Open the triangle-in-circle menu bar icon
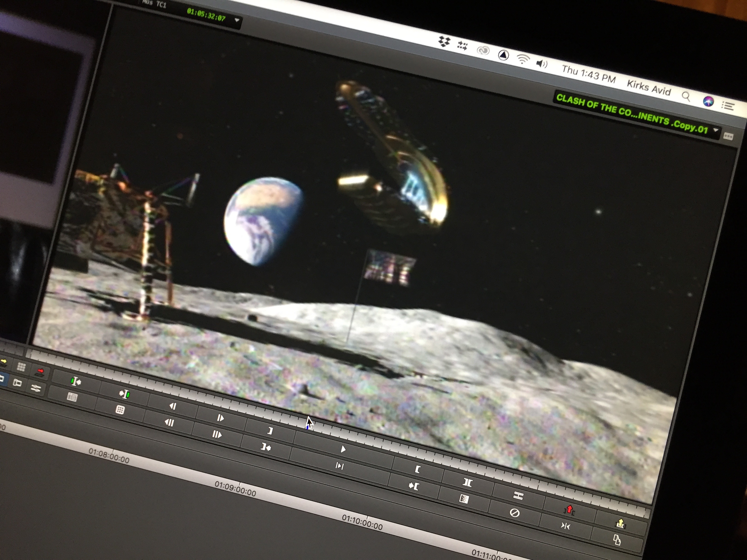This screenshot has height=560, width=747. [503, 55]
